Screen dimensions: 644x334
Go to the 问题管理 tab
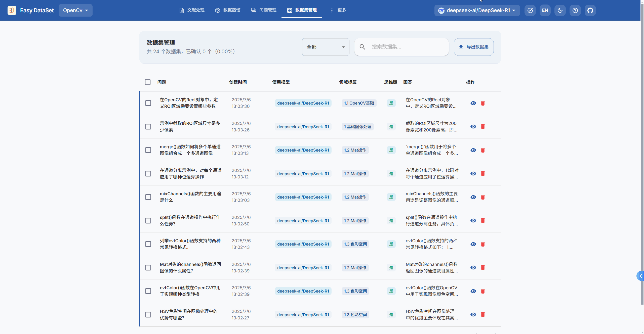264,10
